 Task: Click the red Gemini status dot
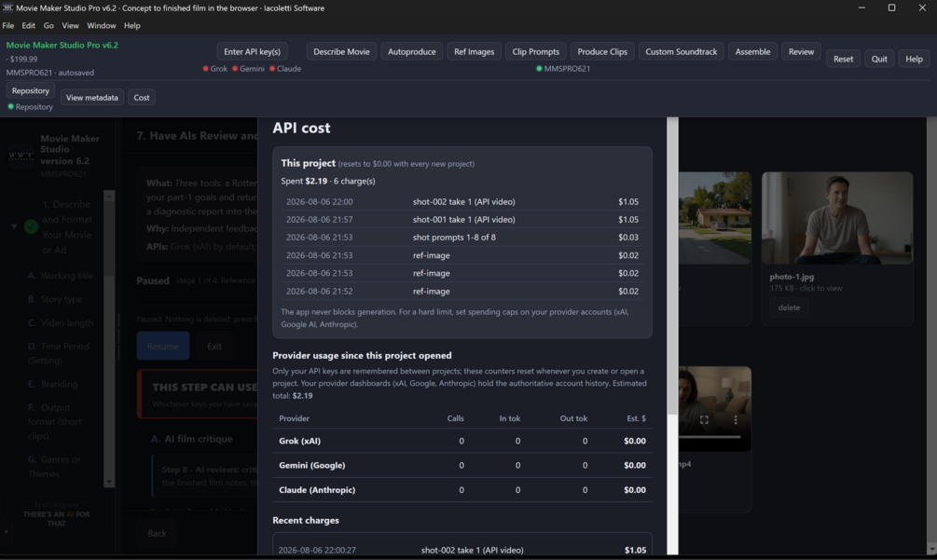pyautogui.click(x=235, y=69)
